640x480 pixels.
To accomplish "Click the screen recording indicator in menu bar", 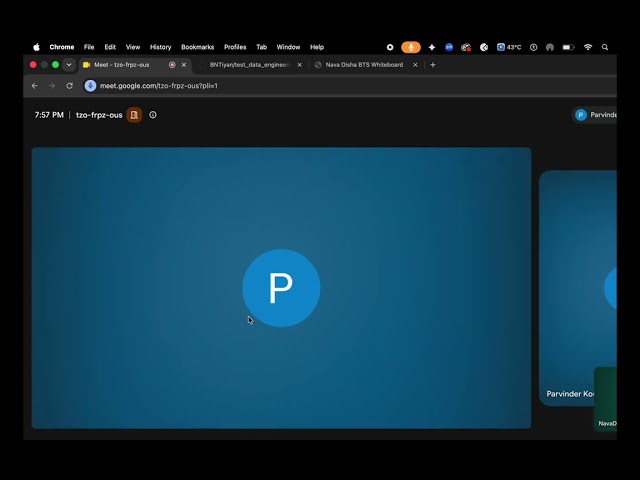I will tap(390, 47).
